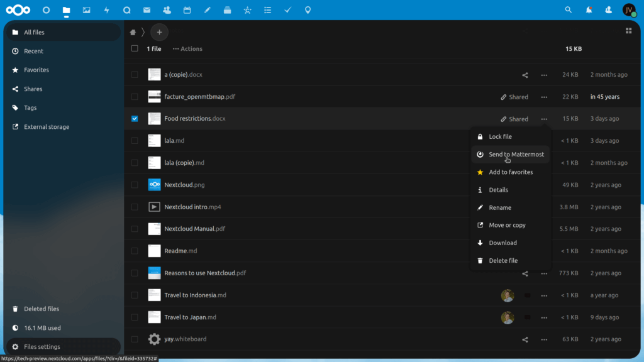Open the unified search magnifier
Screen dimensions: 644x362
568,10
